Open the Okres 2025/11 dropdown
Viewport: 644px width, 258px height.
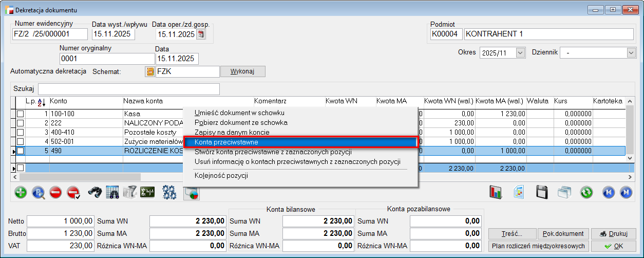520,52
